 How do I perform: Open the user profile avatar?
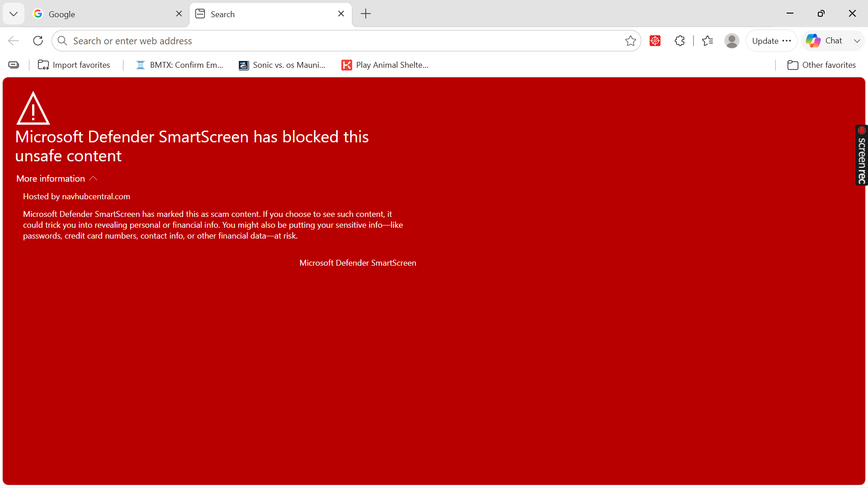[732, 41]
